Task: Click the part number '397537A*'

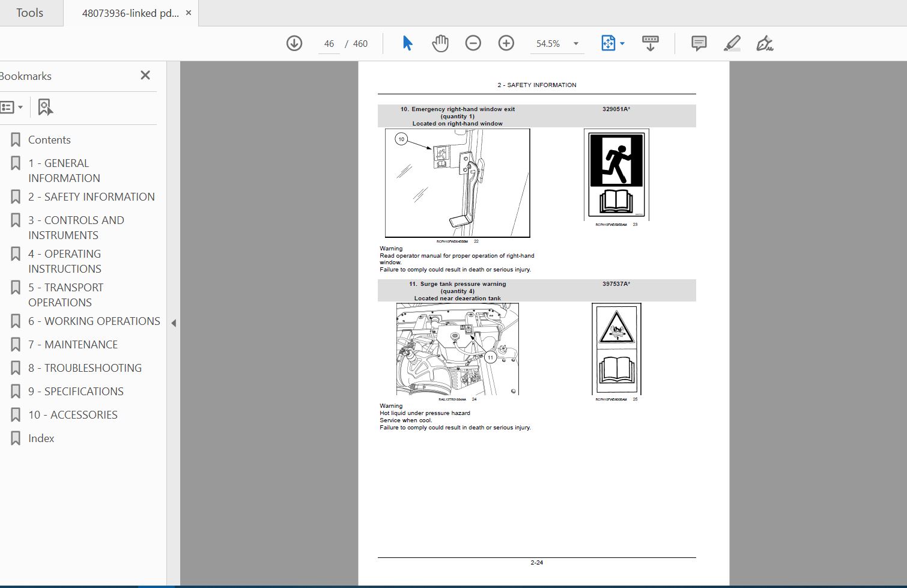Action: [x=616, y=284]
